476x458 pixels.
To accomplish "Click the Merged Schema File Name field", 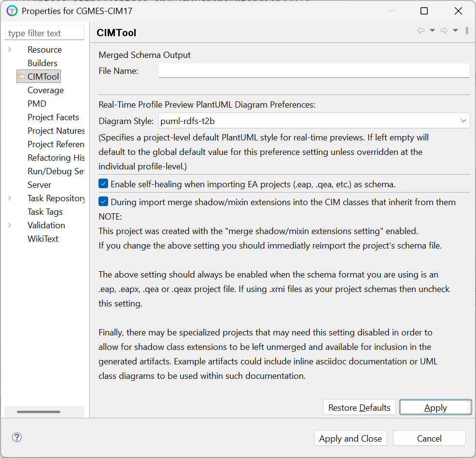I will [314, 70].
